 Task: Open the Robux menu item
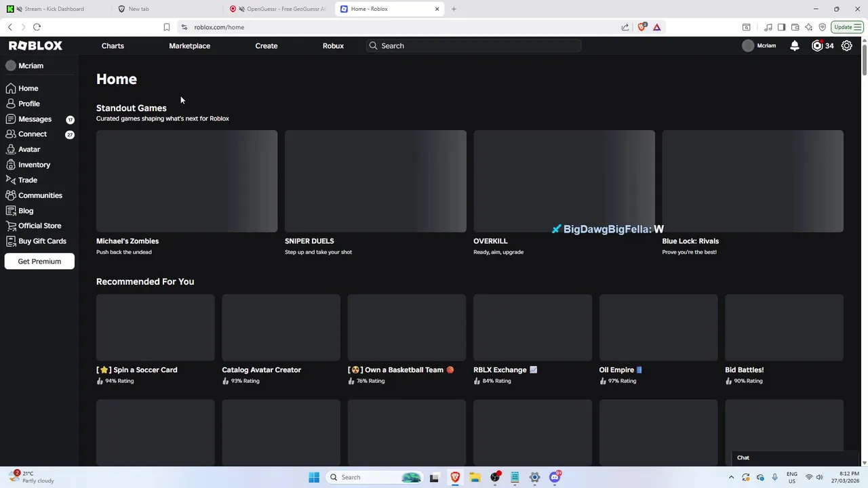click(x=333, y=45)
